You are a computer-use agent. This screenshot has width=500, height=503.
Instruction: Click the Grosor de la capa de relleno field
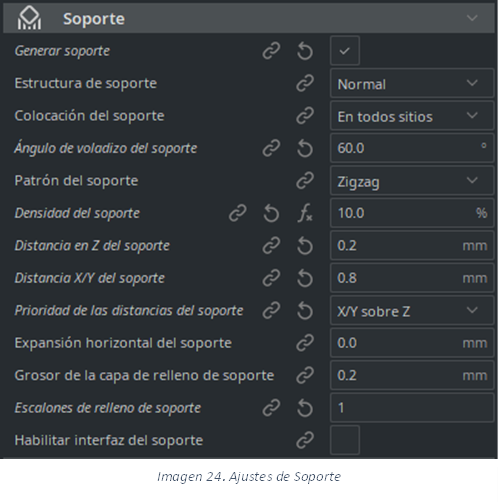coord(412,375)
